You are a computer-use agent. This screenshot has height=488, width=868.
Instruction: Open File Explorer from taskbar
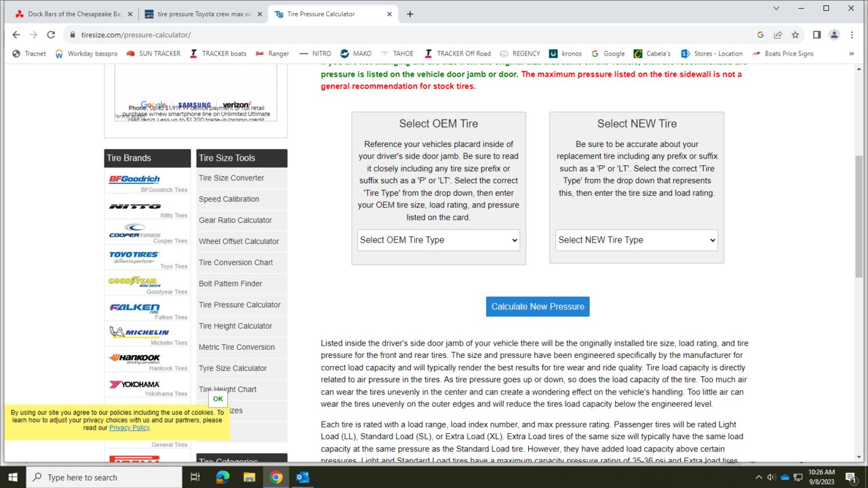tap(249, 477)
